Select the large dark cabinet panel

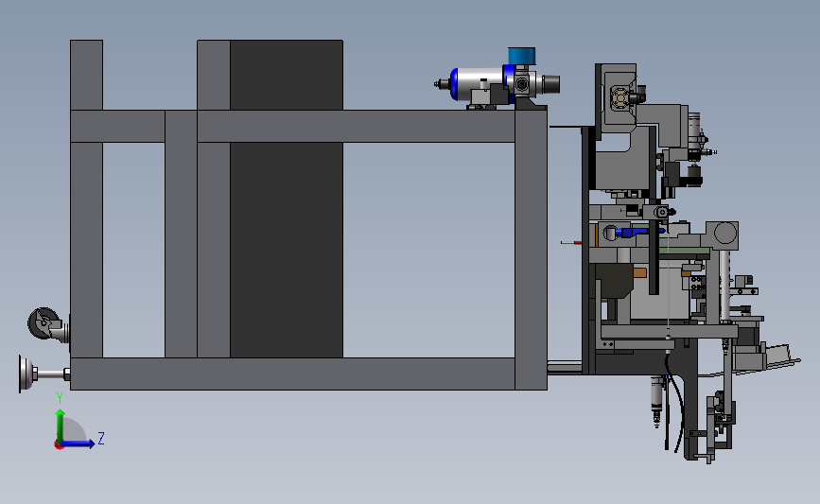(x=287, y=199)
